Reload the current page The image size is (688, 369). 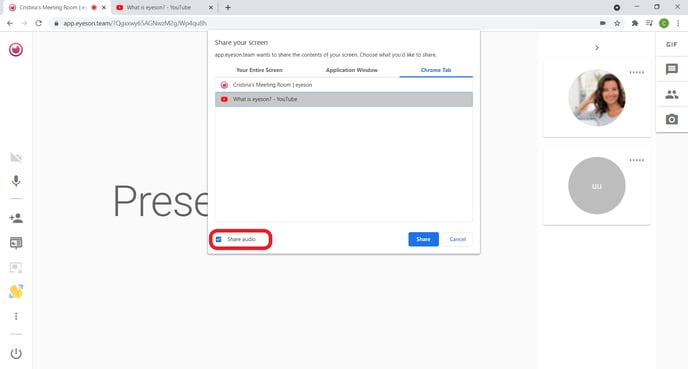39,23
